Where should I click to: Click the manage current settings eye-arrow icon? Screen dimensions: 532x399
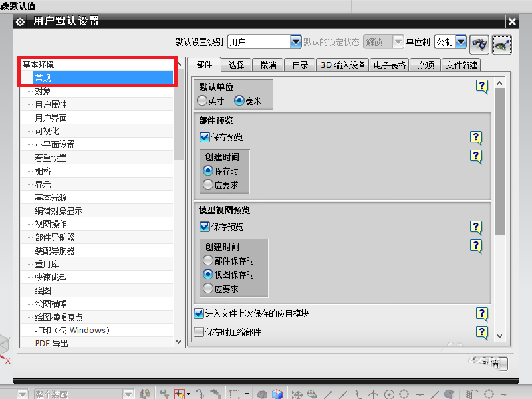pos(502,44)
